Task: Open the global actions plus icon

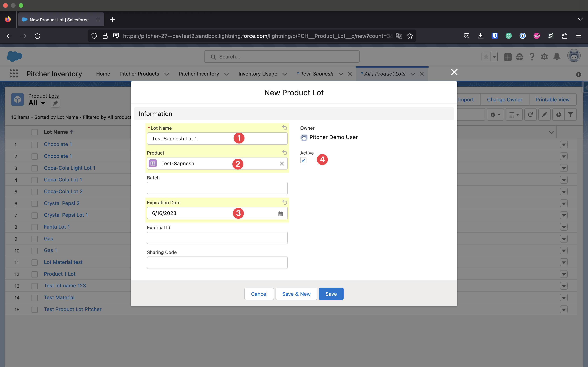Action: point(507,57)
